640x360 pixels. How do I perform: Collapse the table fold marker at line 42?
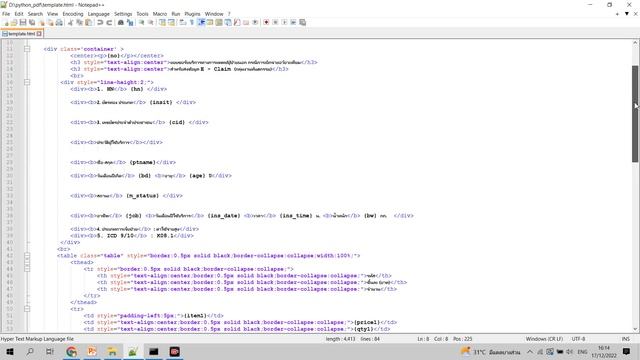click(27, 256)
